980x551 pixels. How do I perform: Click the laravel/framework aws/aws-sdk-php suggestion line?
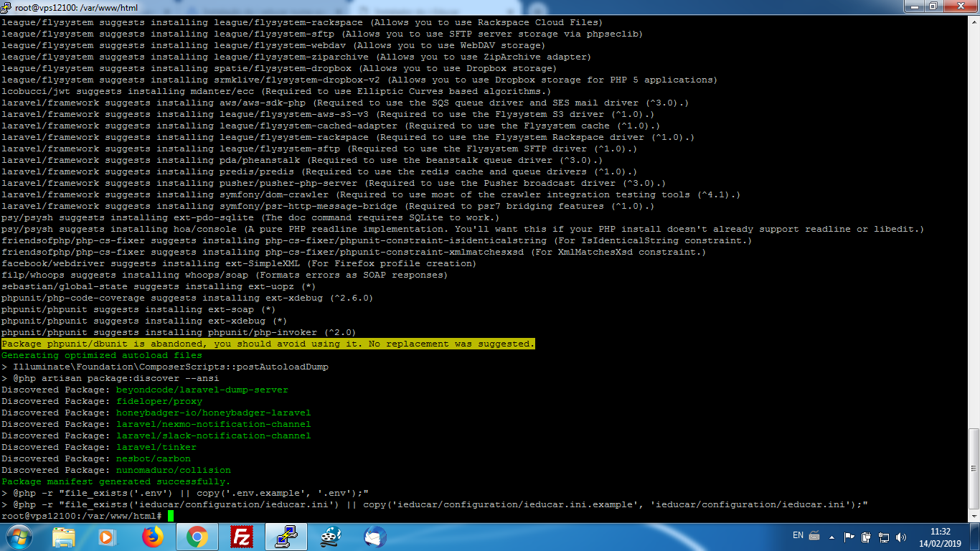coord(346,103)
